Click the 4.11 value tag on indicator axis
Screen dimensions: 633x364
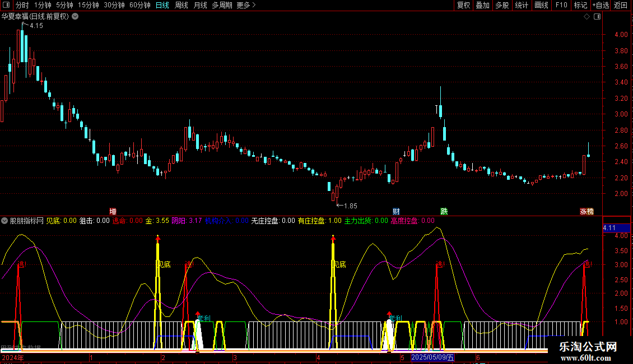coord(609,228)
